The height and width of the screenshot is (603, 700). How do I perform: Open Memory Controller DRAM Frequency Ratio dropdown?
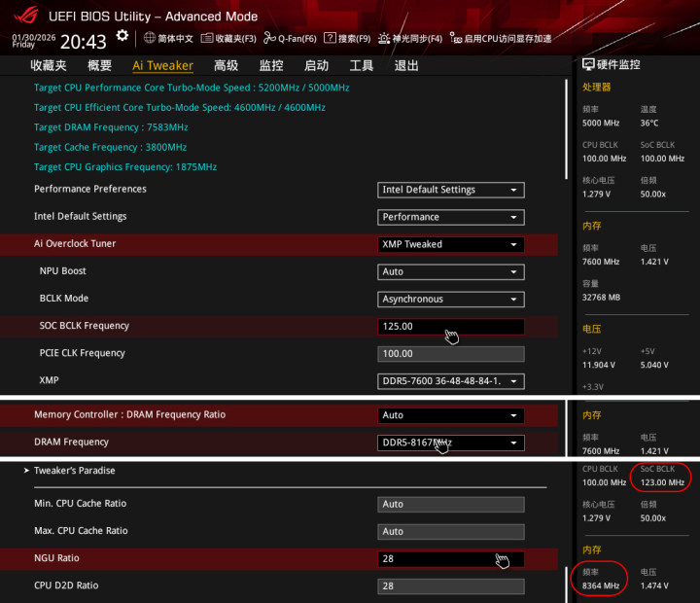click(451, 415)
